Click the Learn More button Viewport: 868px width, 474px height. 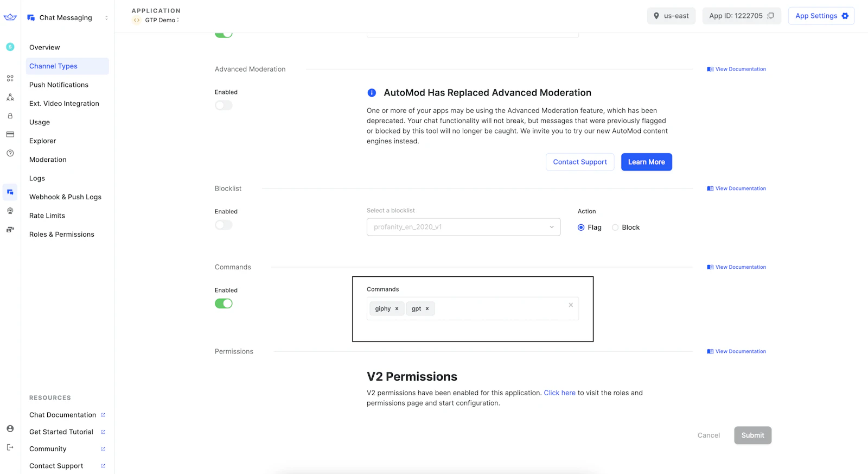click(x=646, y=162)
